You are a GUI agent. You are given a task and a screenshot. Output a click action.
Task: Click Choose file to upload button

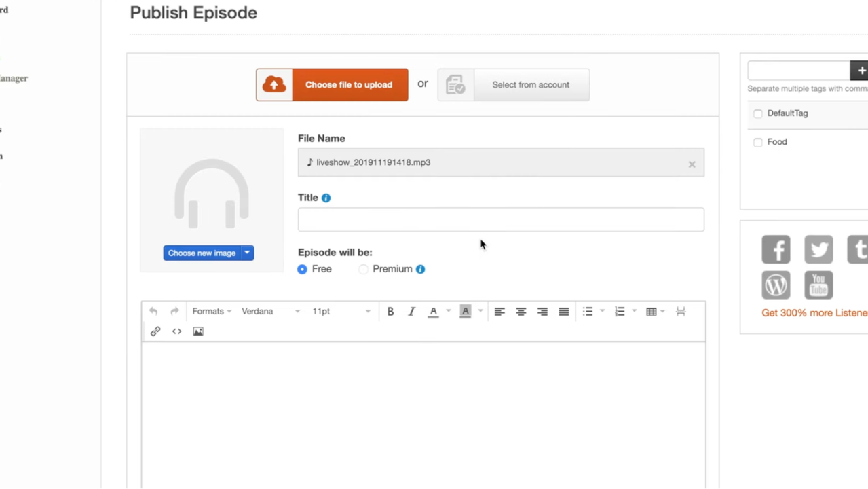[x=332, y=85]
